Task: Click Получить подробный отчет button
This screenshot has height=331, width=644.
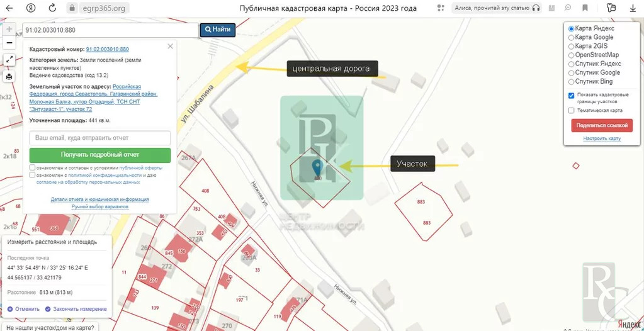Action: tap(100, 155)
